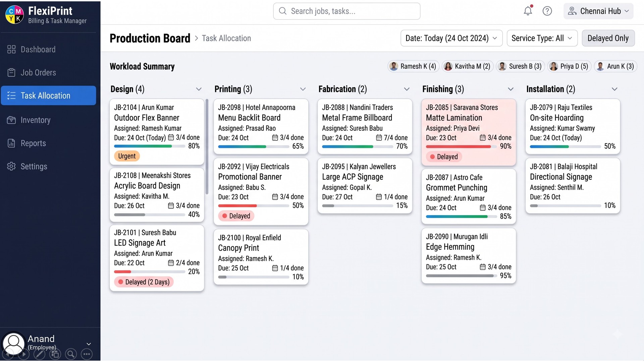This screenshot has width=644, height=362.
Task: Open the Service Type: All dropdown
Action: pyautogui.click(x=542, y=38)
